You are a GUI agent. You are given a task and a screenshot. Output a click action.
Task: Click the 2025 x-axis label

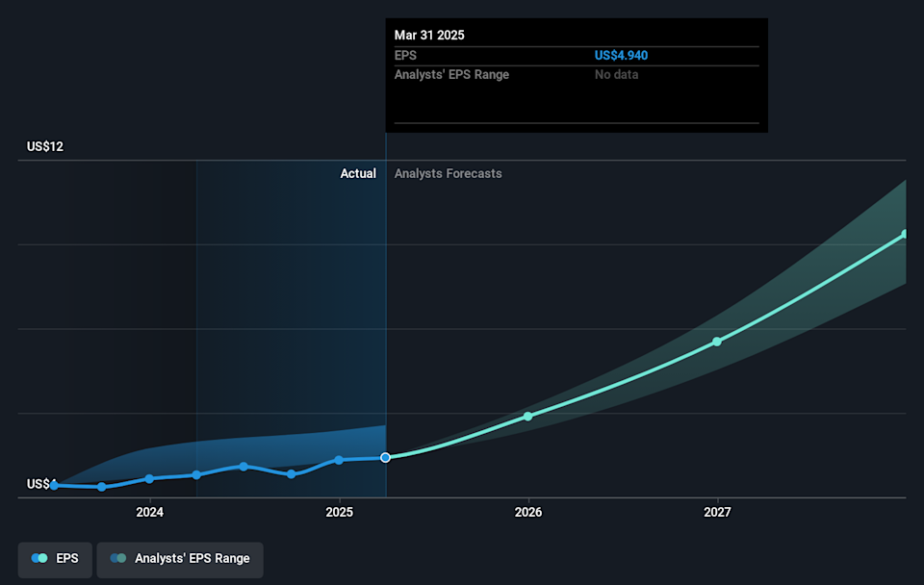point(340,512)
